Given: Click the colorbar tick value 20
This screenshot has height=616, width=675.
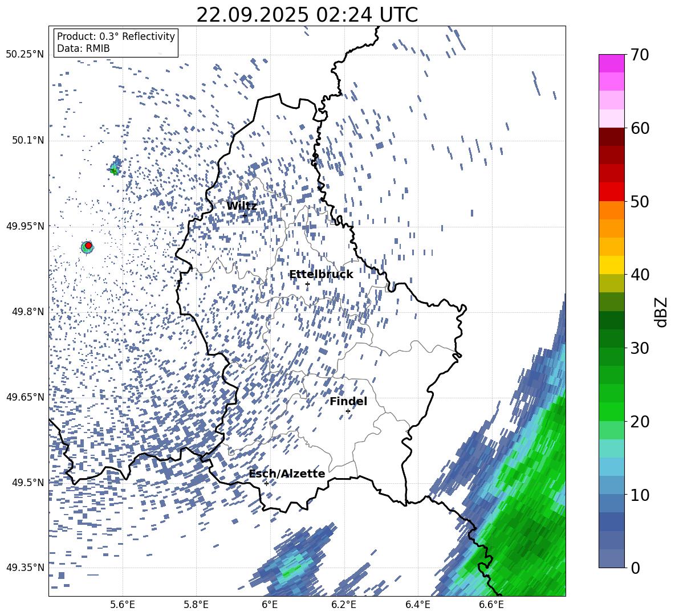Looking at the screenshot, I should click(x=640, y=421).
